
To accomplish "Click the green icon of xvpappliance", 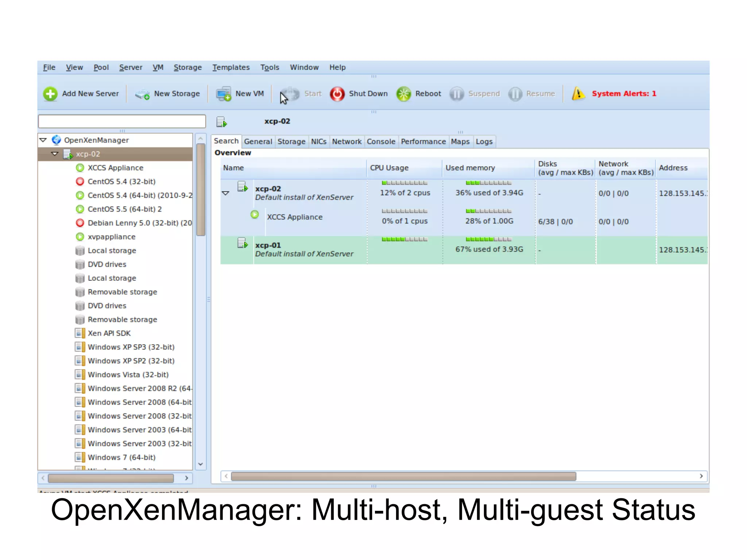I will pos(80,237).
